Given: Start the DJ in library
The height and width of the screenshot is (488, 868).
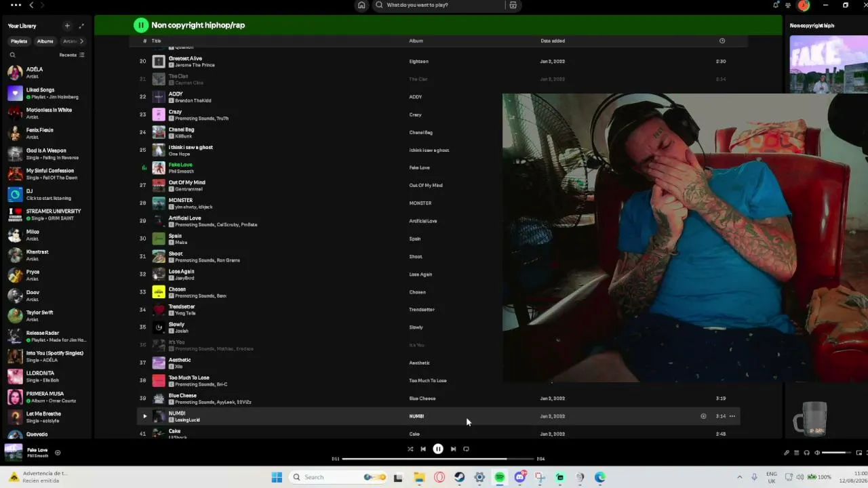Looking at the screenshot, I should (x=46, y=194).
